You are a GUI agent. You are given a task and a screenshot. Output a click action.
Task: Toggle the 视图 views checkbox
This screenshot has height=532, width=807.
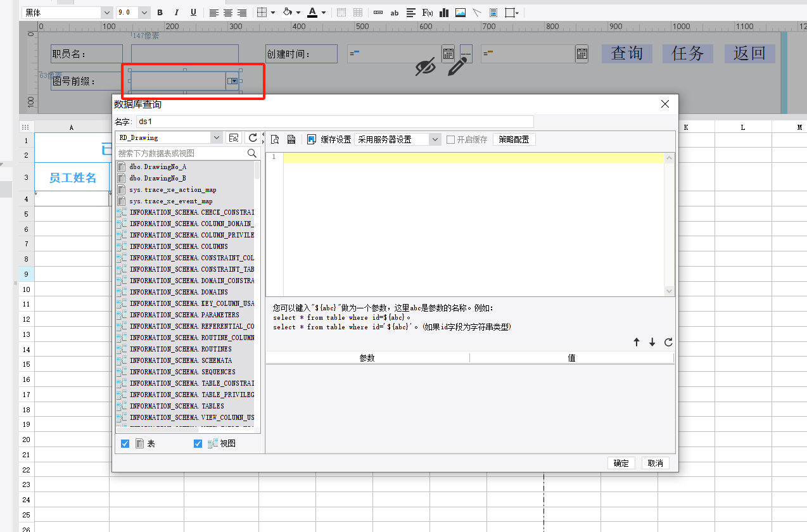point(198,444)
